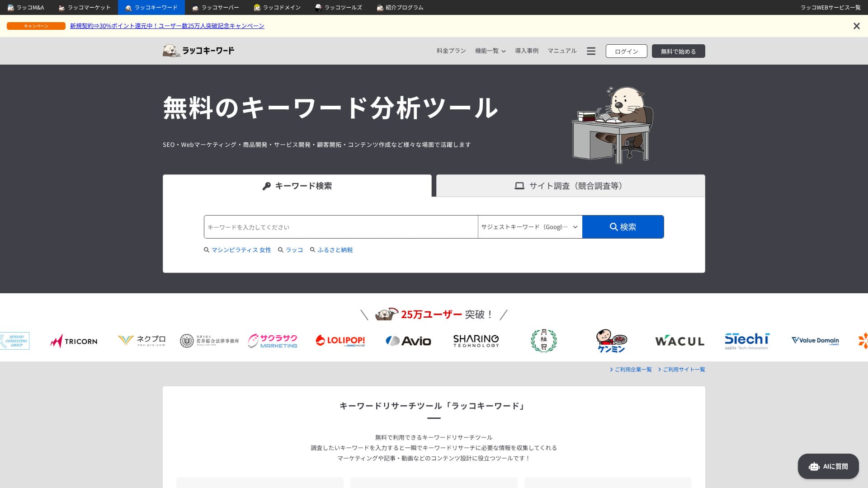Focus the keyword input field
This screenshot has height=488, width=868.
[340, 227]
